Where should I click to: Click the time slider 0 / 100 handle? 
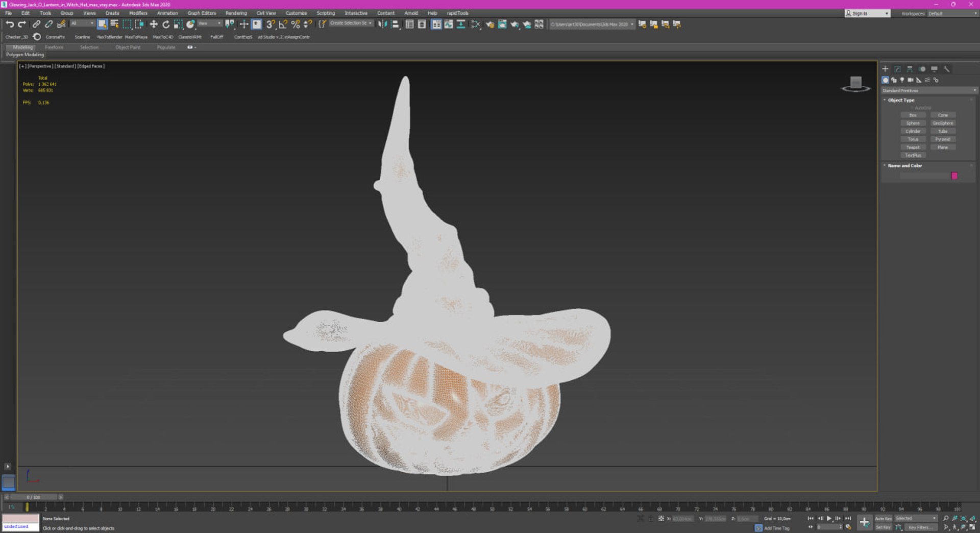(x=34, y=497)
